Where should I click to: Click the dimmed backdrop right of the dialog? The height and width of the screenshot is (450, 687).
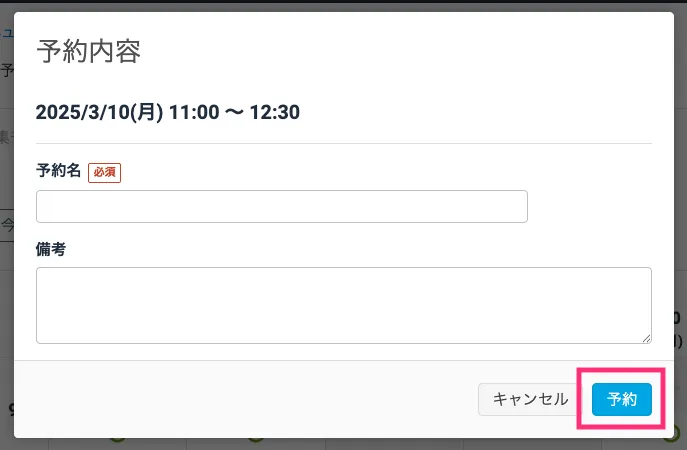click(679, 200)
